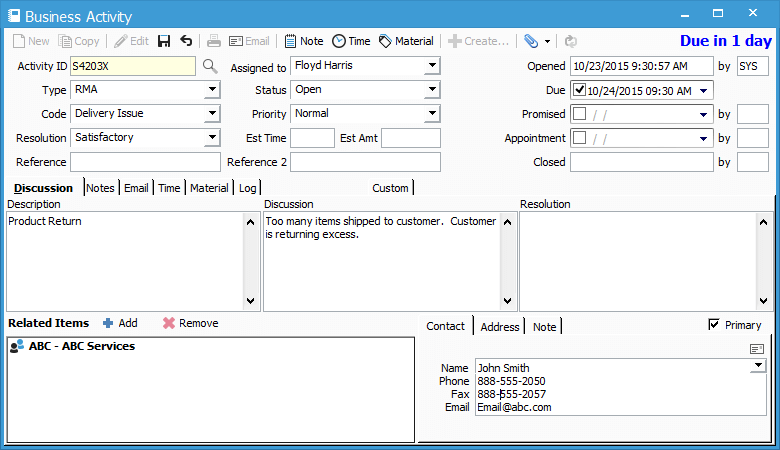Add a Note using the toolbar notepad icon
This screenshot has height=450, width=780.
291,41
